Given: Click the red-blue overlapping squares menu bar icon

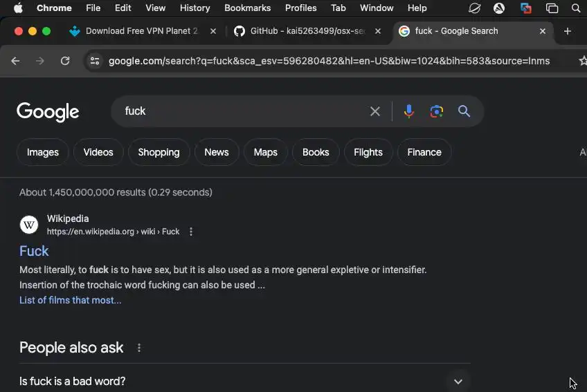Looking at the screenshot, I should pos(525,8).
